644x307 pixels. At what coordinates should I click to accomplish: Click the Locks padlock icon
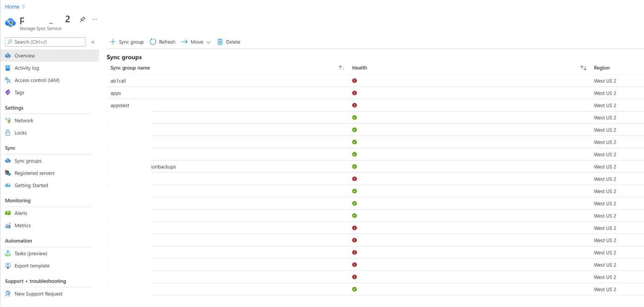tap(8, 133)
